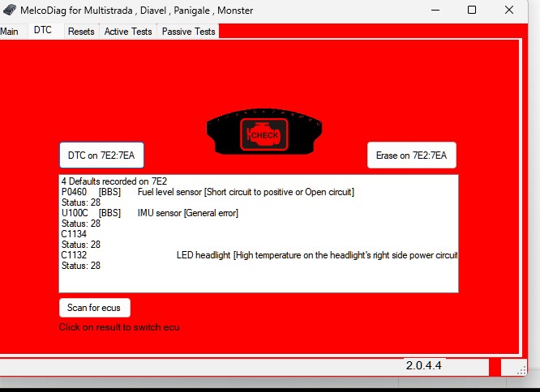Click Status: 28 under C1132
540x392 pixels.
point(81,266)
